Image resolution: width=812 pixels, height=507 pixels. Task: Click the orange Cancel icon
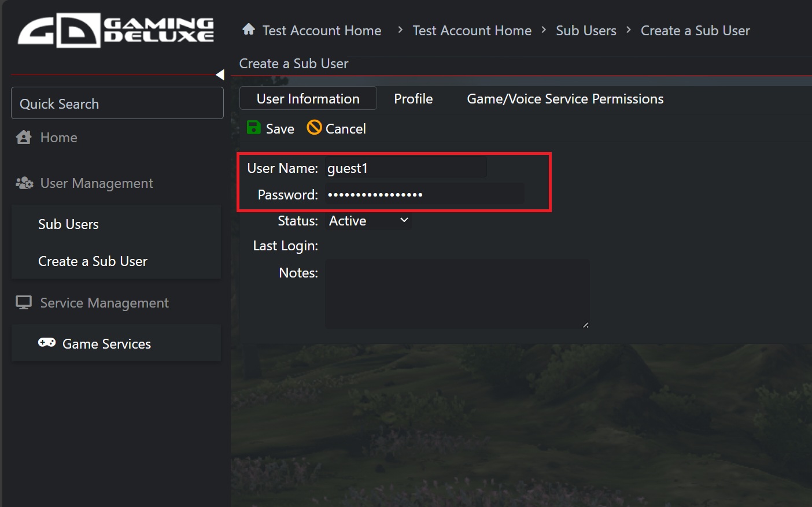click(x=314, y=128)
